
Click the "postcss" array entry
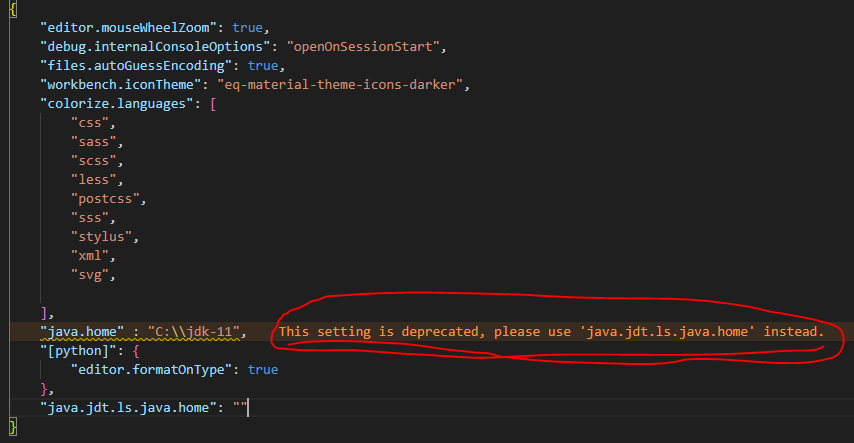point(105,199)
